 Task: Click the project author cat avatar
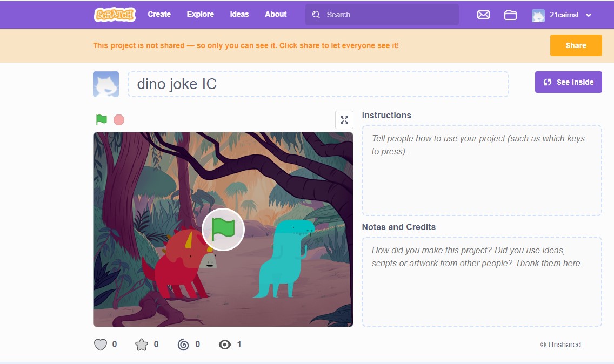[106, 84]
